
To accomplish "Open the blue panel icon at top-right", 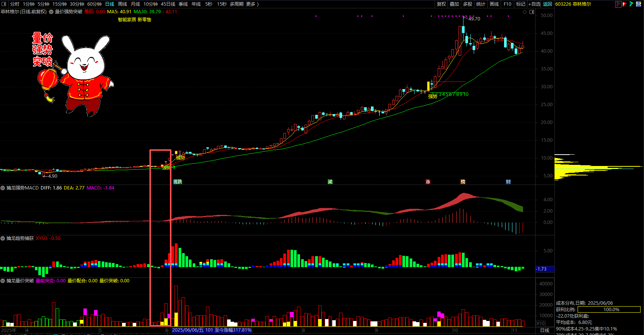I will (639, 4).
